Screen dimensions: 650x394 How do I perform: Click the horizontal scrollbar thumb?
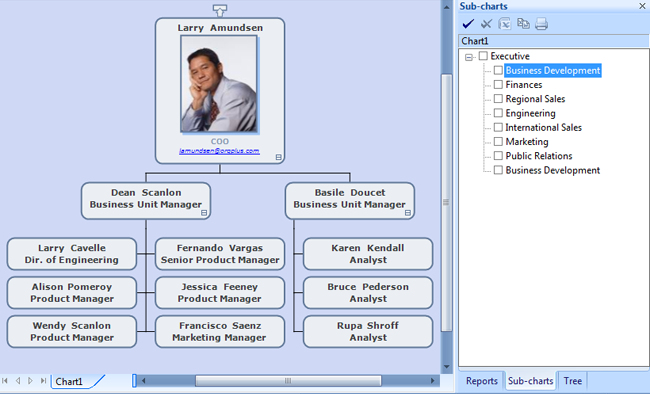(288, 381)
